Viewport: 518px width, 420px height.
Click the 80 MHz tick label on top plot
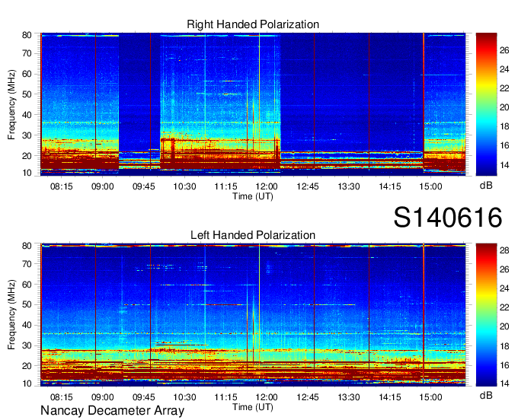[x=27, y=35]
